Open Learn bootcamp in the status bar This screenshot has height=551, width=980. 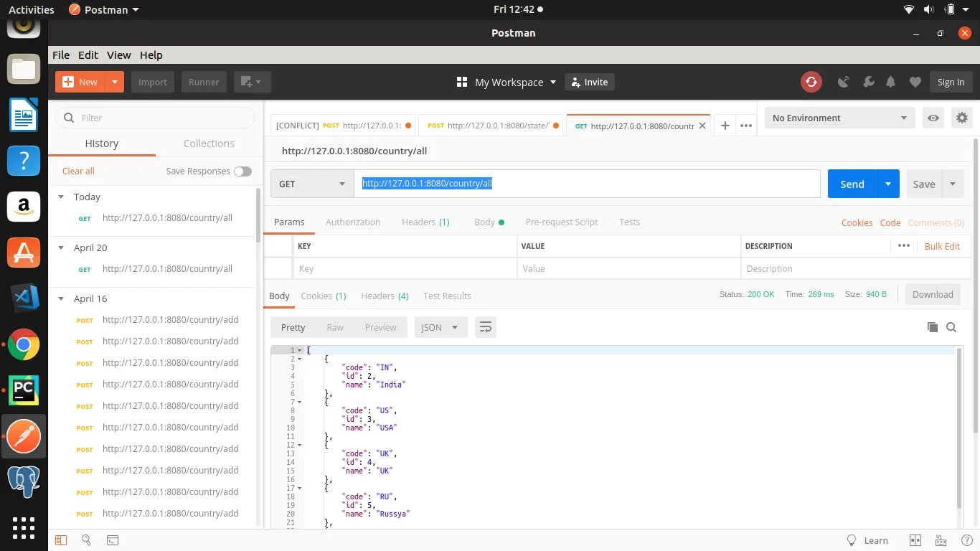click(867, 540)
